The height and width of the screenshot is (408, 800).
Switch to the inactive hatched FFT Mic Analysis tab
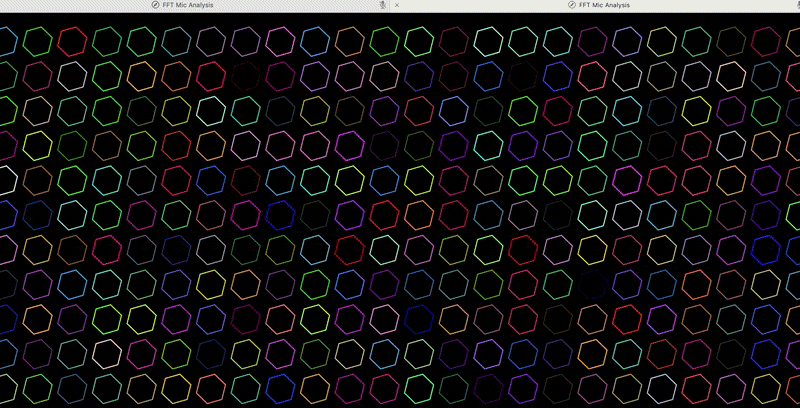point(194,5)
